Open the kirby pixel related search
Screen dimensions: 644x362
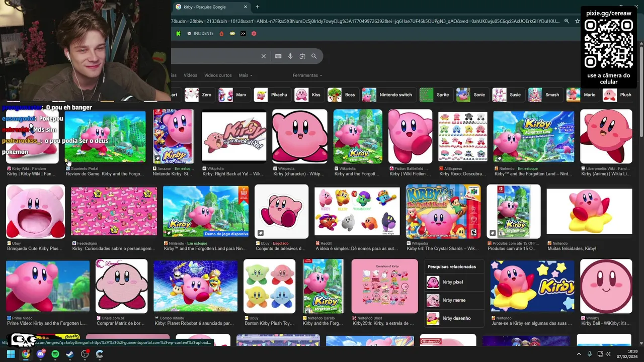tap(454, 282)
